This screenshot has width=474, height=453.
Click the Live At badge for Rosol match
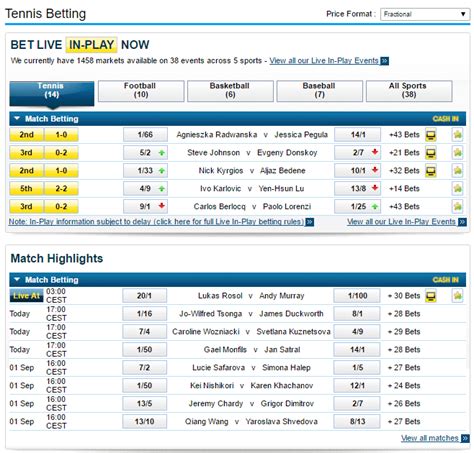pyautogui.click(x=26, y=296)
